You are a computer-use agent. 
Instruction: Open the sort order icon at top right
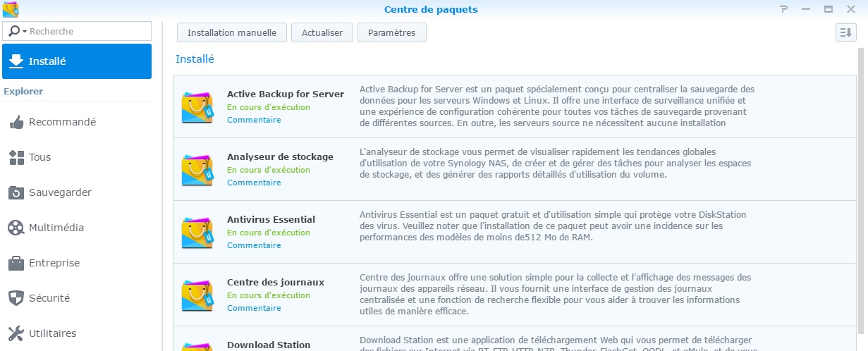click(x=845, y=32)
